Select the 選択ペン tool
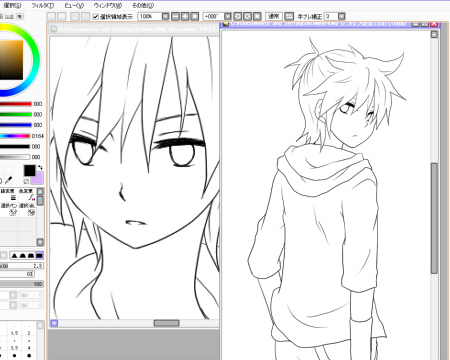The width and height of the screenshot is (450, 360). pyautogui.click(x=8, y=209)
